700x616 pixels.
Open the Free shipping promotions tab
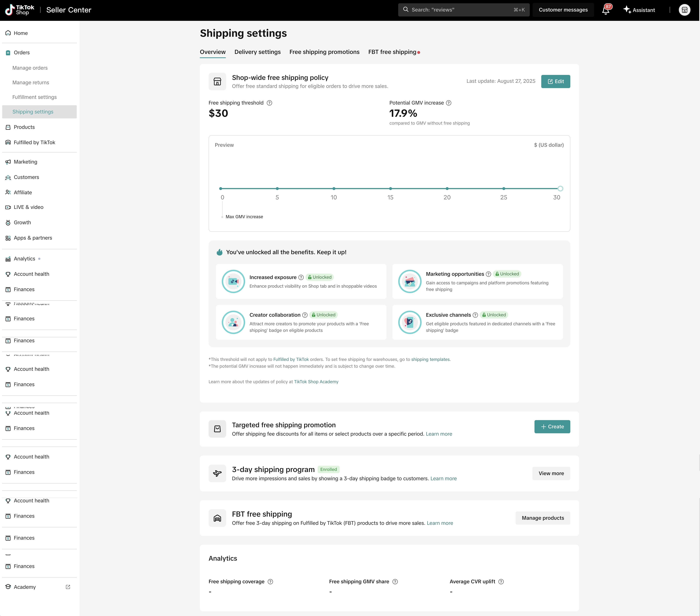(x=324, y=52)
